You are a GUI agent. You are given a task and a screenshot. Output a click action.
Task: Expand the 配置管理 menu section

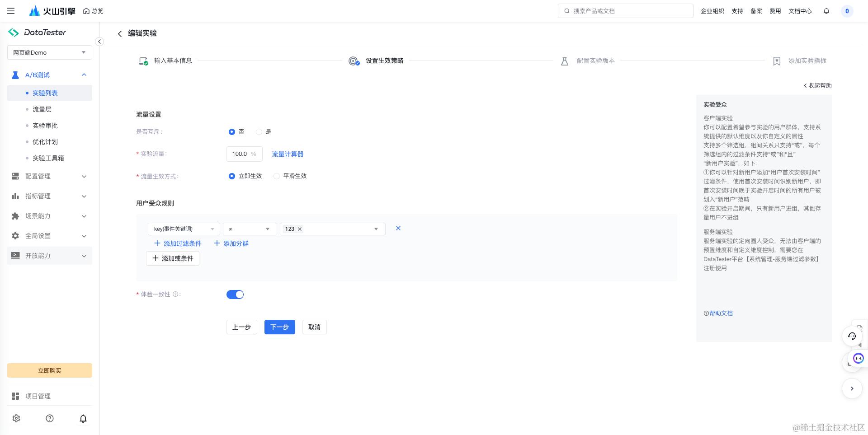point(50,176)
